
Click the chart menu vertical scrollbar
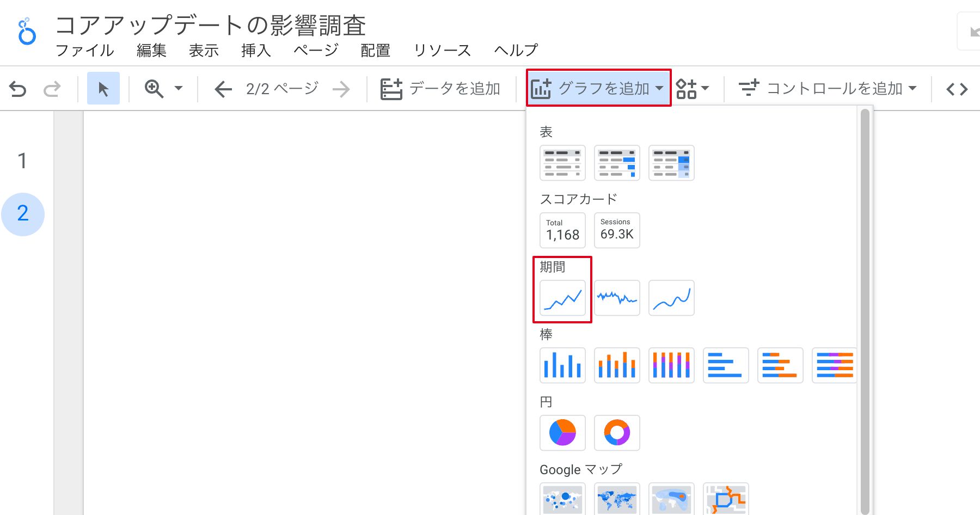point(865,310)
